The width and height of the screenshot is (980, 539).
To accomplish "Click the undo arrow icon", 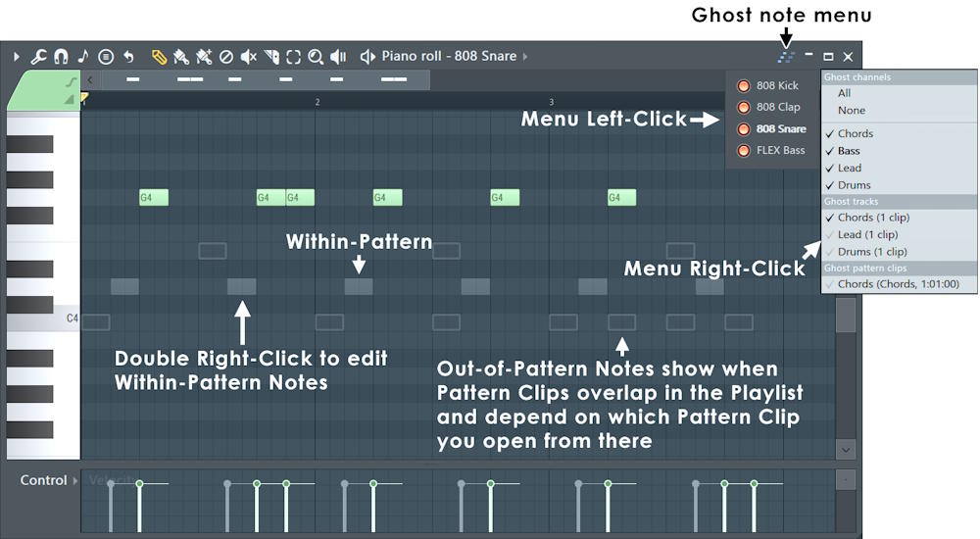I will pos(128,57).
